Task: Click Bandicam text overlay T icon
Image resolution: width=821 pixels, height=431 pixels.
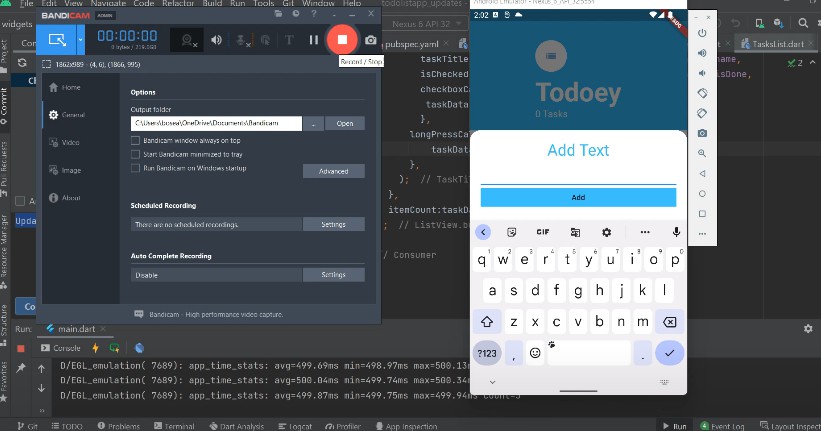Action: [x=289, y=40]
